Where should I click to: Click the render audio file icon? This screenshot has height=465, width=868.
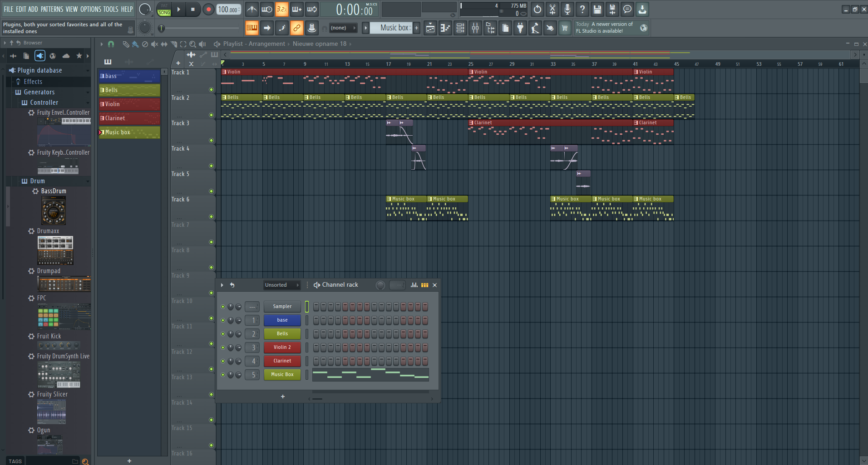pos(612,9)
